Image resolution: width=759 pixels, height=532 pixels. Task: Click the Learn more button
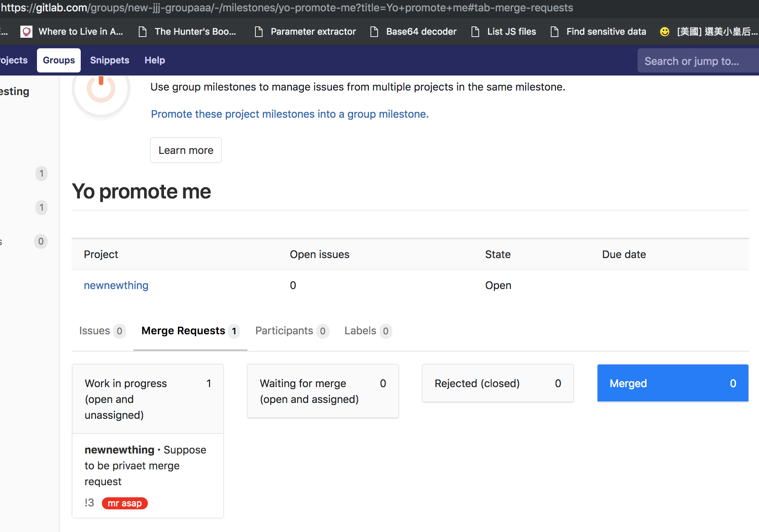[x=186, y=150]
